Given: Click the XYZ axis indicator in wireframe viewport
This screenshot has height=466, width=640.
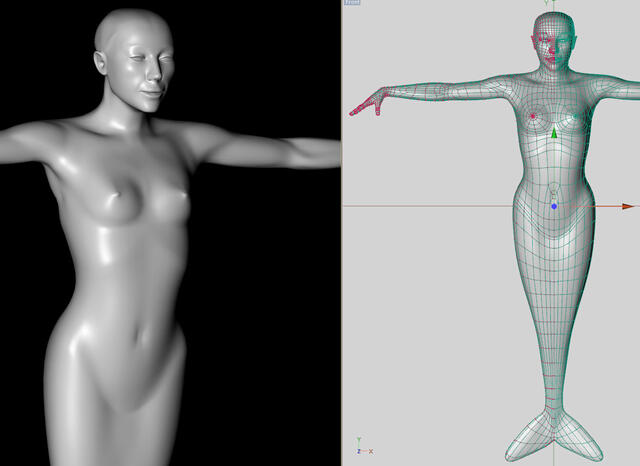Looking at the screenshot, I should point(364,446).
